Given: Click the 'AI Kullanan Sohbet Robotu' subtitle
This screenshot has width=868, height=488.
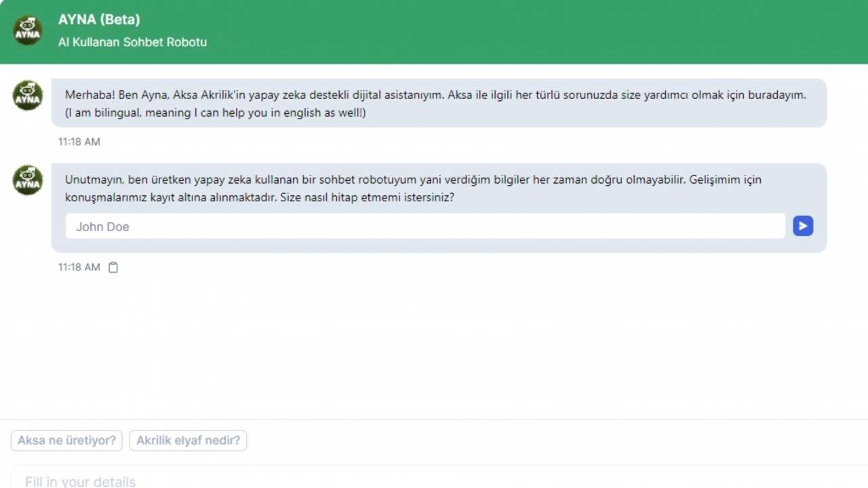Looking at the screenshot, I should [x=132, y=42].
